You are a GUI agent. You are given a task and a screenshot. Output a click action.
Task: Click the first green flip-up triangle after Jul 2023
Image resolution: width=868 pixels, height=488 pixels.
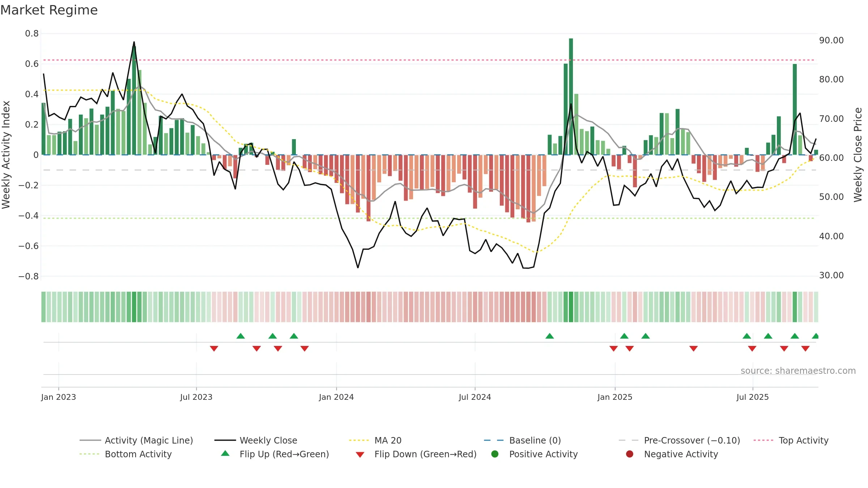[x=241, y=336]
